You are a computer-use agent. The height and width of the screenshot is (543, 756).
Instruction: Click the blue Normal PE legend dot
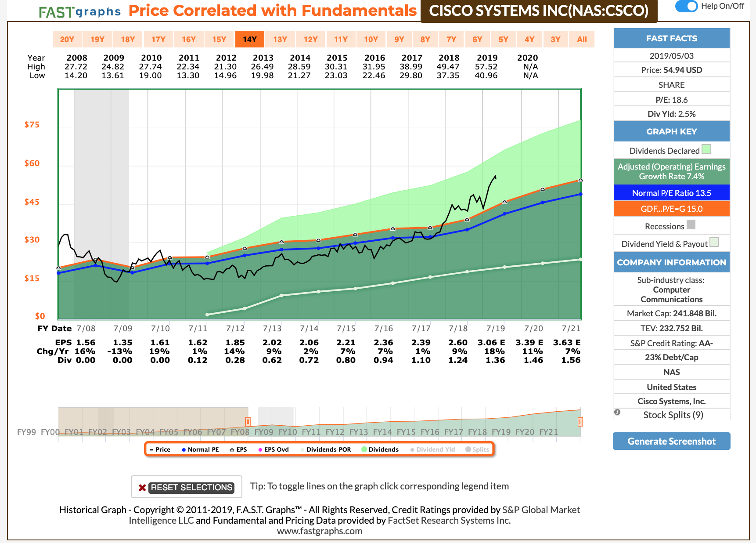point(183,449)
